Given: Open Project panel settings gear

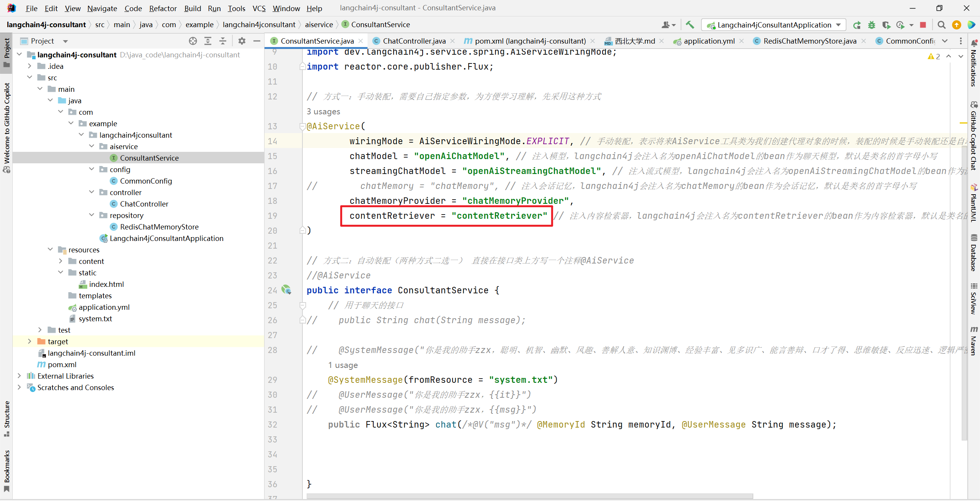Looking at the screenshot, I should coord(242,41).
